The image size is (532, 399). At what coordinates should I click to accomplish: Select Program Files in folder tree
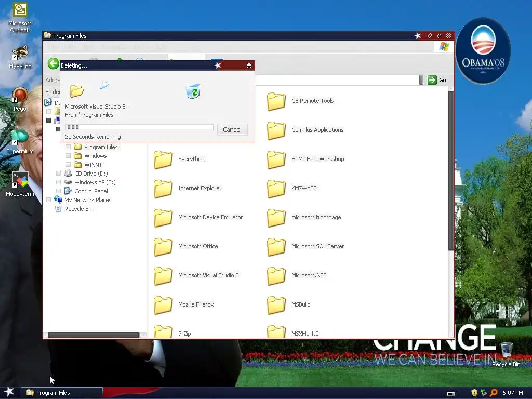pyautogui.click(x=96, y=147)
